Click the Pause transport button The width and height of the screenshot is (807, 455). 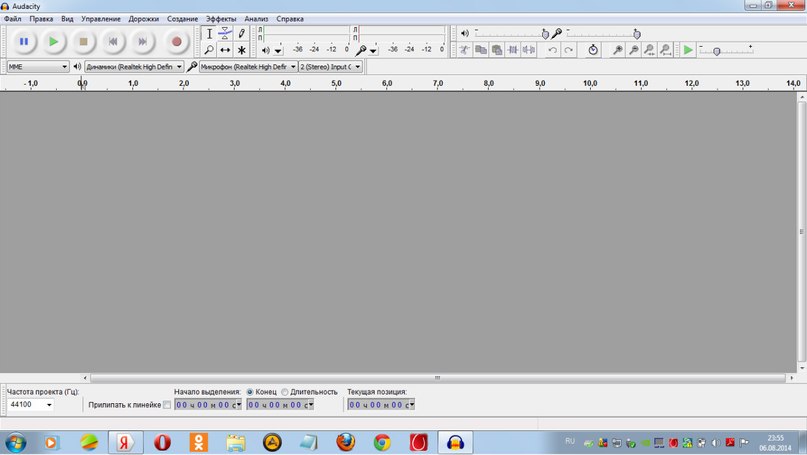pos(24,42)
